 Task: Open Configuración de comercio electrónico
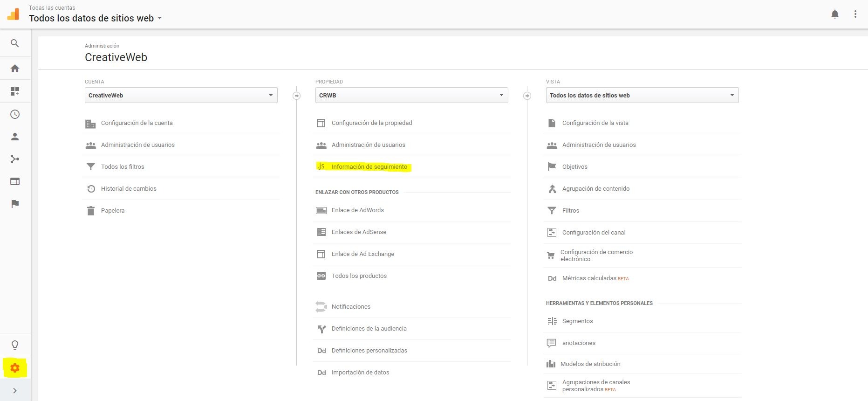(596, 256)
